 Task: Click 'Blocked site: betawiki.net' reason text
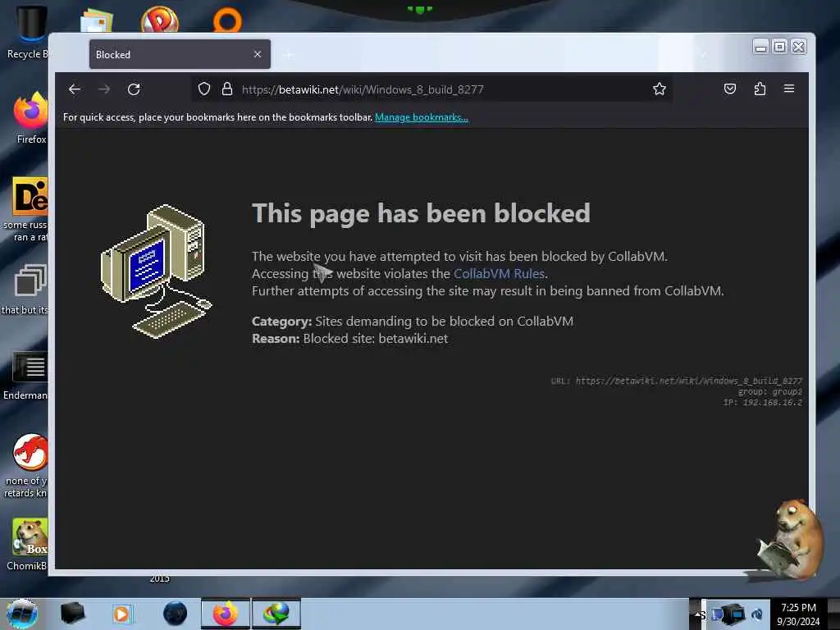(x=376, y=339)
